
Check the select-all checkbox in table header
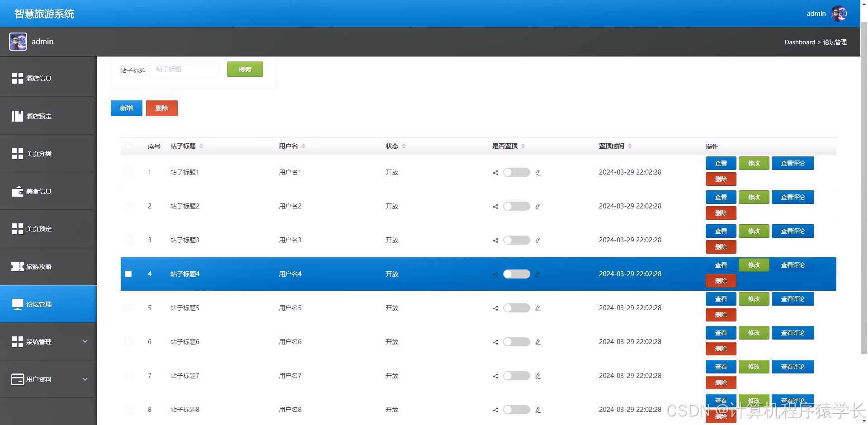coord(128,146)
